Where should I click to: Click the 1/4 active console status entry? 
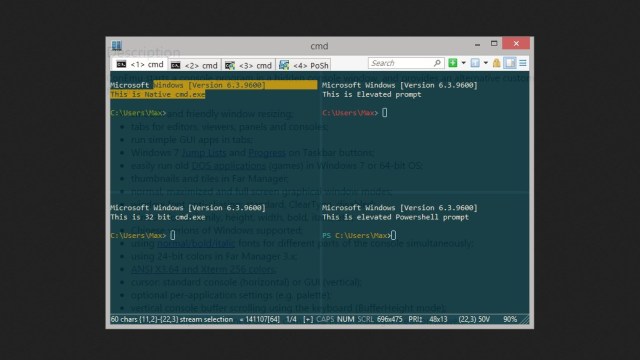coord(291,319)
